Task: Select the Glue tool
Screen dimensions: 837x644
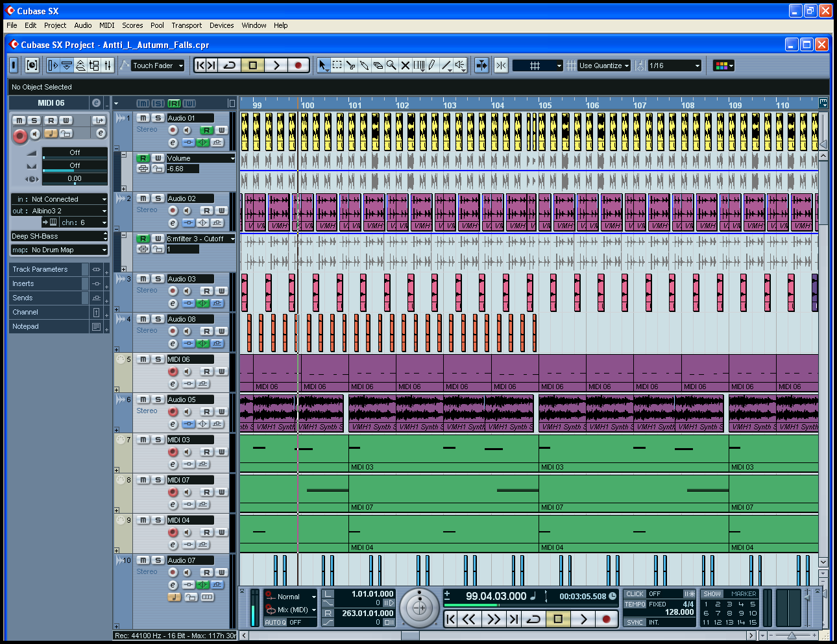Action: click(x=365, y=65)
